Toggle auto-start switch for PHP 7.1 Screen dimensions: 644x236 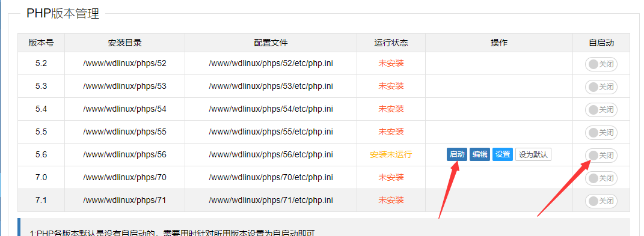point(601,201)
